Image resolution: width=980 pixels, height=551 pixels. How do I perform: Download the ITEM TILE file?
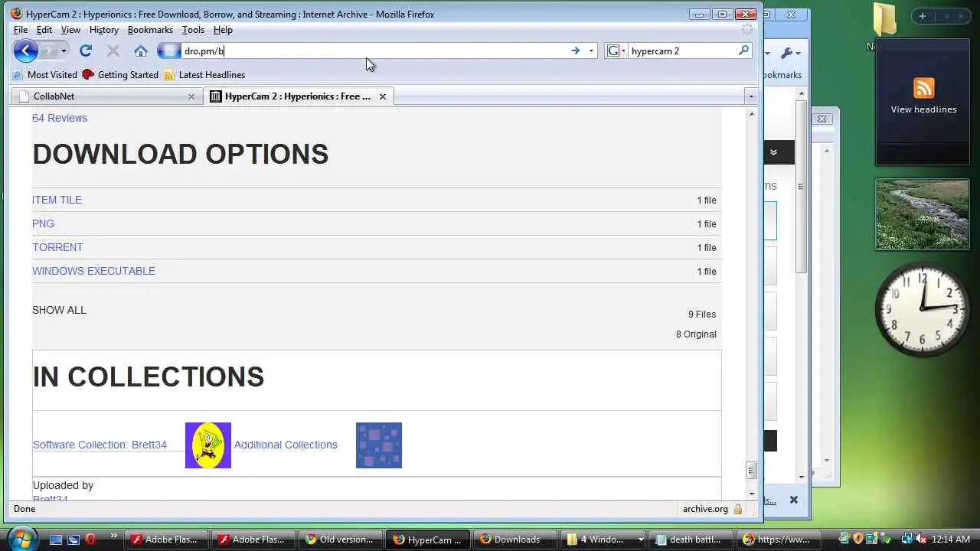(x=57, y=200)
